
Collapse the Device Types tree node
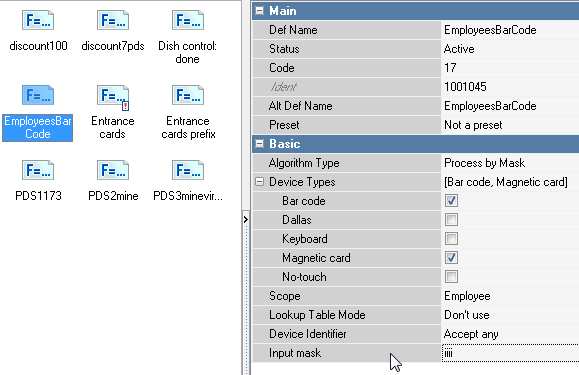[x=260, y=182]
